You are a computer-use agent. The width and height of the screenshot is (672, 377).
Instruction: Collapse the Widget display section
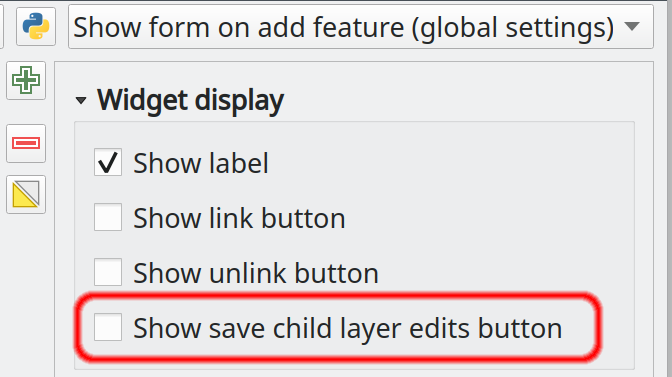pos(81,101)
